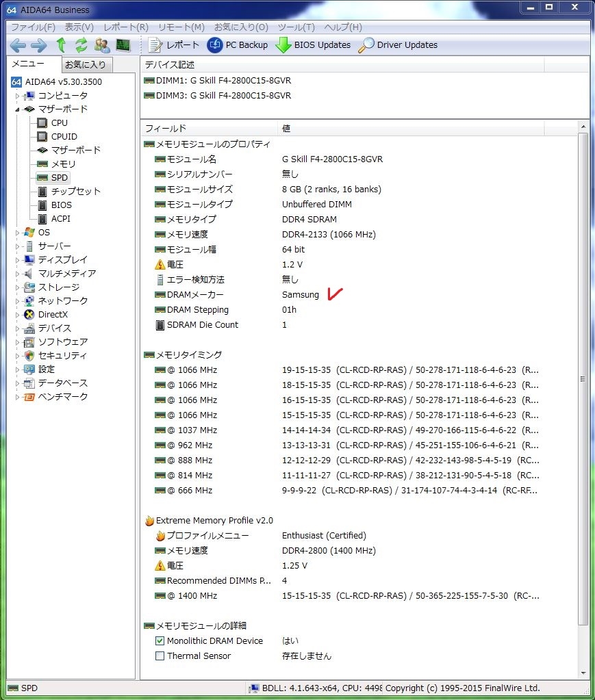This screenshot has height=700, width=595.
Task: Expand the ストレージ tree node
Action: click(17, 287)
